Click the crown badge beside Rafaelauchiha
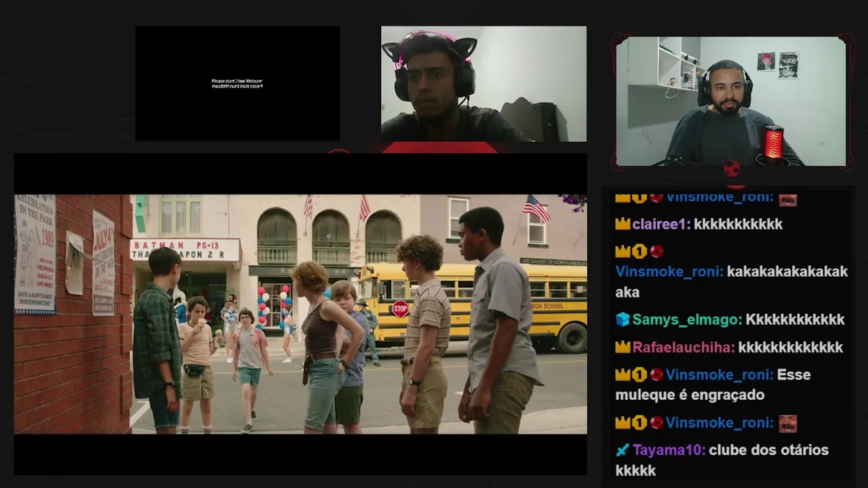 [623, 347]
